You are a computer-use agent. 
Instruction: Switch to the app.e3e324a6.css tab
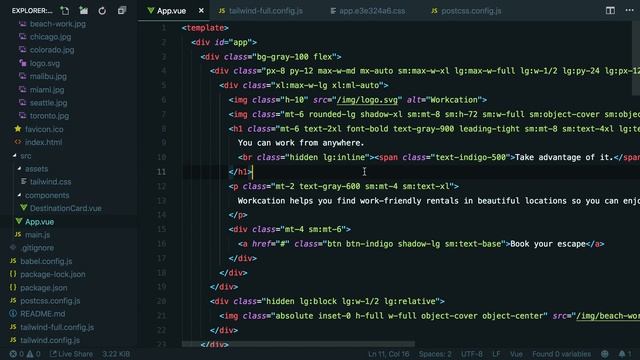click(367, 11)
